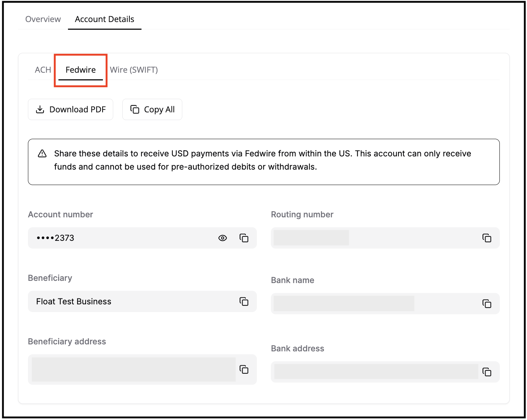Select the Account Details tab
The width and height of the screenshot is (527, 420).
point(104,19)
